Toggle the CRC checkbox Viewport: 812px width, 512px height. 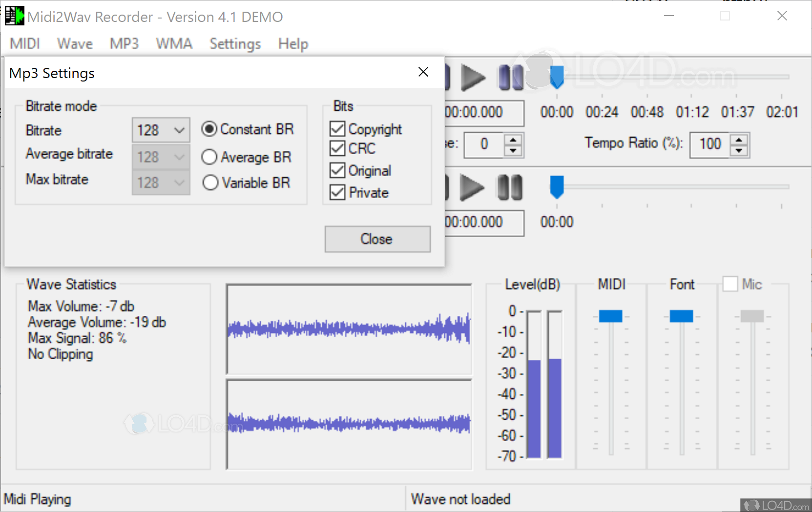point(337,148)
